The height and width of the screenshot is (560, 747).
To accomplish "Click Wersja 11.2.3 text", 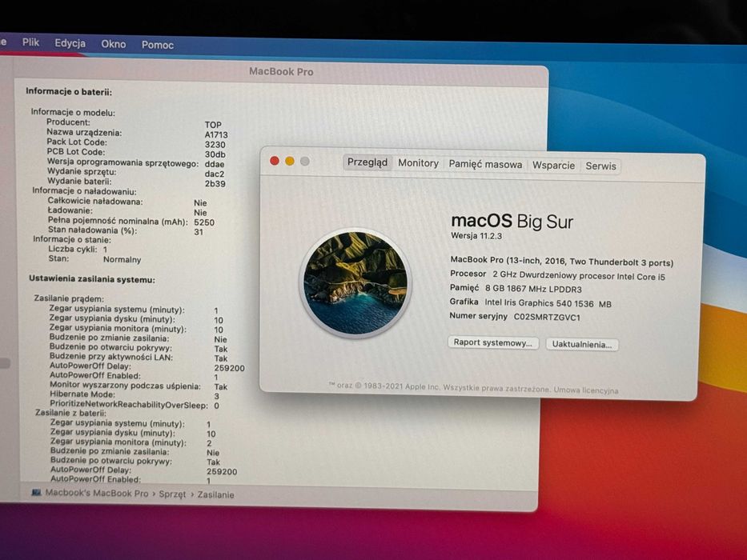I will pos(476,236).
